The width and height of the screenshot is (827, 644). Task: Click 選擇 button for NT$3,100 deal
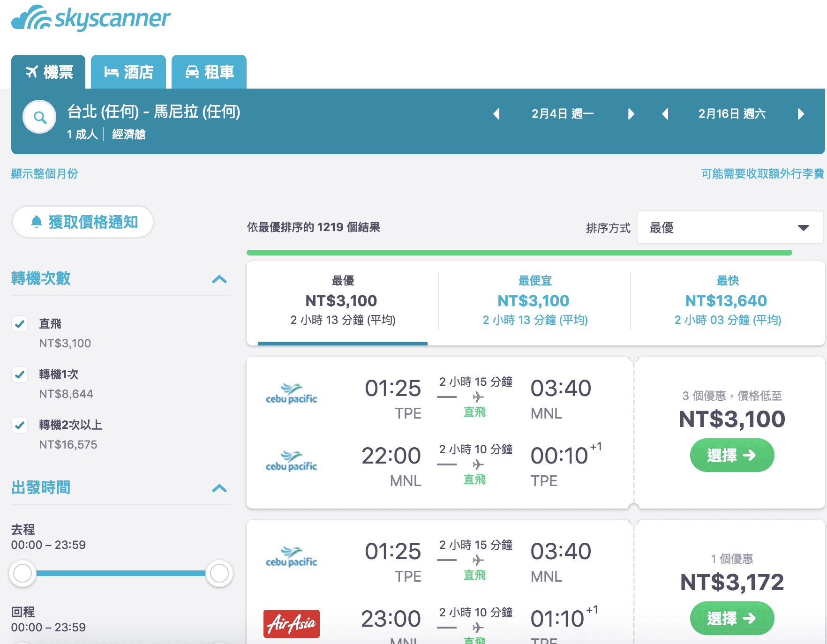[732, 455]
